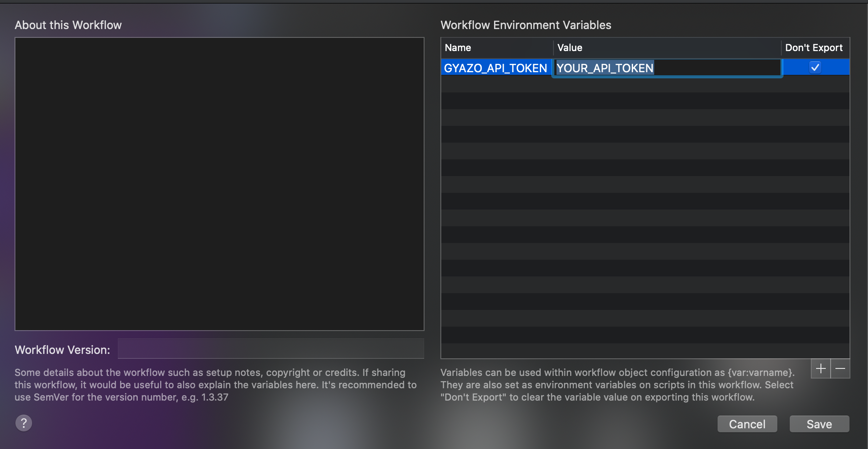This screenshot has width=868, height=449.
Task: Toggle Don't Export checkbox for GYAZO_API_TOKEN
Action: click(815, 67)
